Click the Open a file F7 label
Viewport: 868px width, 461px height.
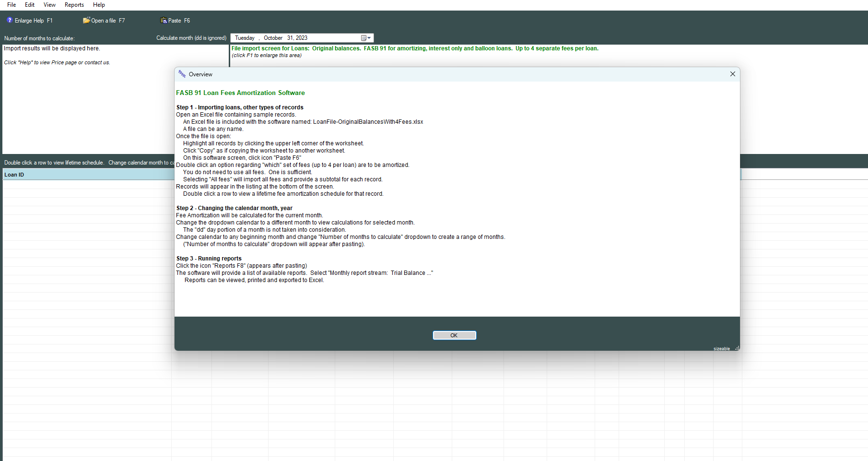pos(108,21)
